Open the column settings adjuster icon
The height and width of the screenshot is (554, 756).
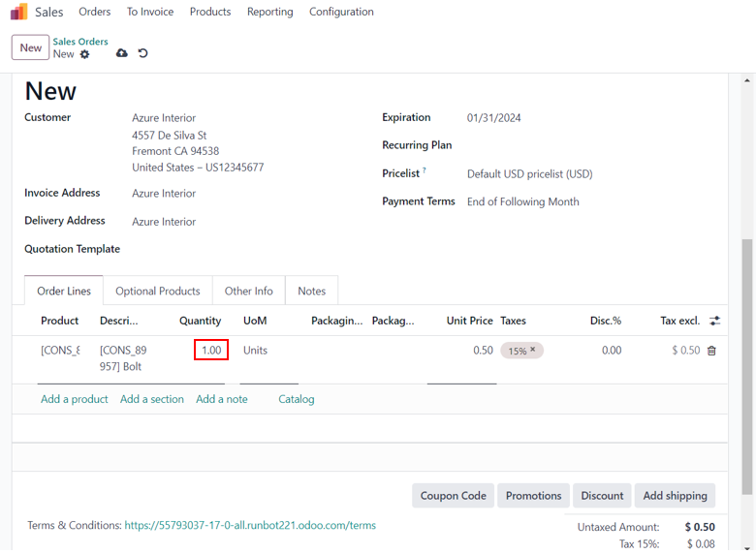point(715,321)
